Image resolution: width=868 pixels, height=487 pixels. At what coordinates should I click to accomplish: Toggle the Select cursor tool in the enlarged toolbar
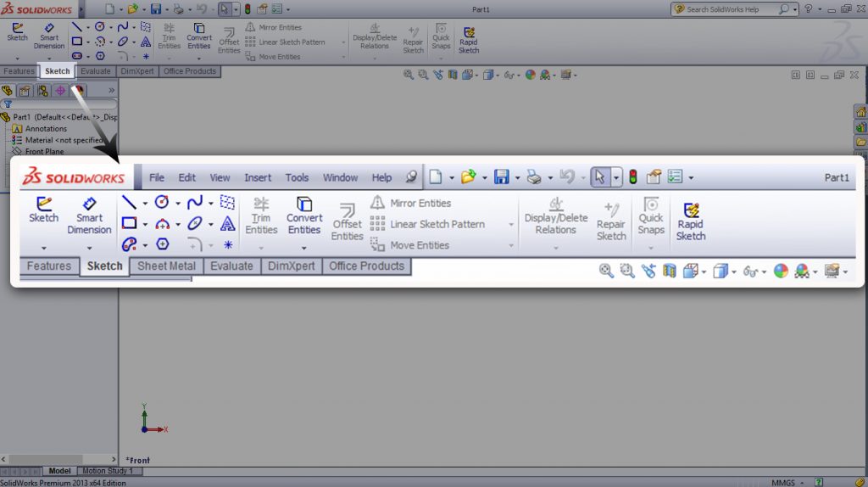click(x=599, y=176)
